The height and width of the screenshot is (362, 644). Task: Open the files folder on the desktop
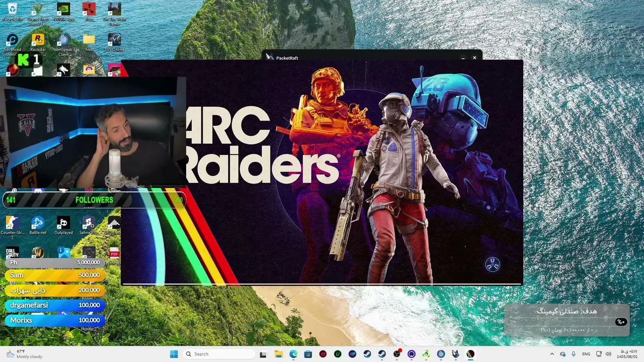coord(89,43)
